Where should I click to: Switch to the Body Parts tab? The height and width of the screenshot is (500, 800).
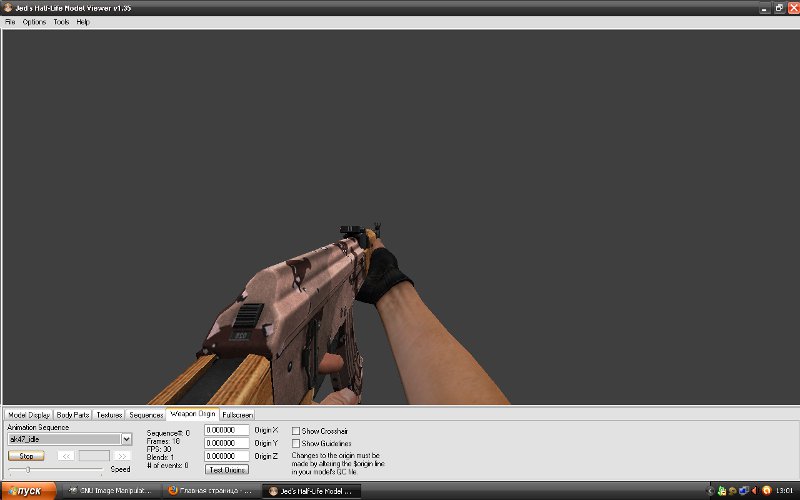tap(73, 415)
